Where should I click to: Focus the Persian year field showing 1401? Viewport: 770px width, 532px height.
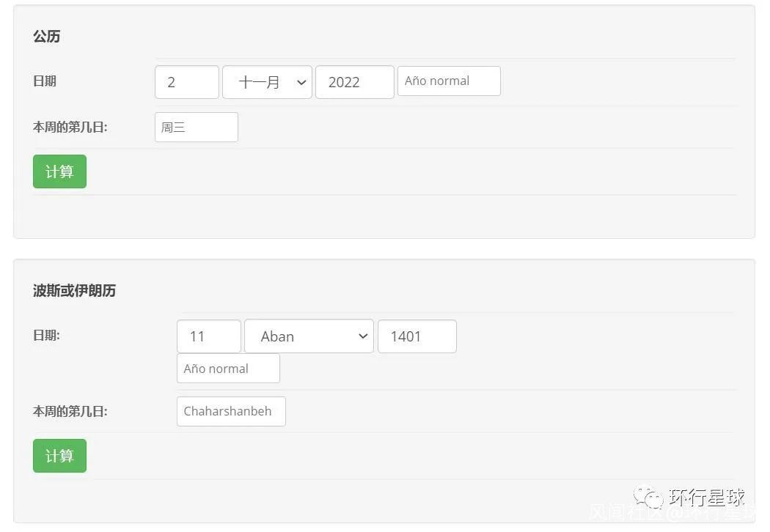[417, 336]
